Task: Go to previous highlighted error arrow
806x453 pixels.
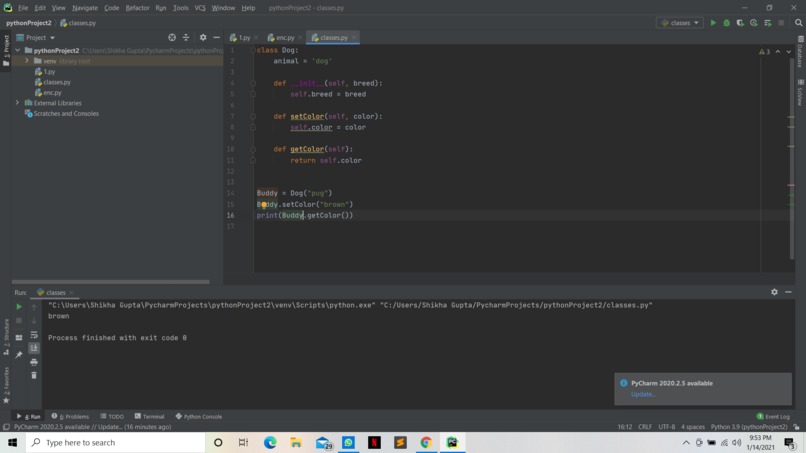Action: pyautogui.click(x=778, y=51)
